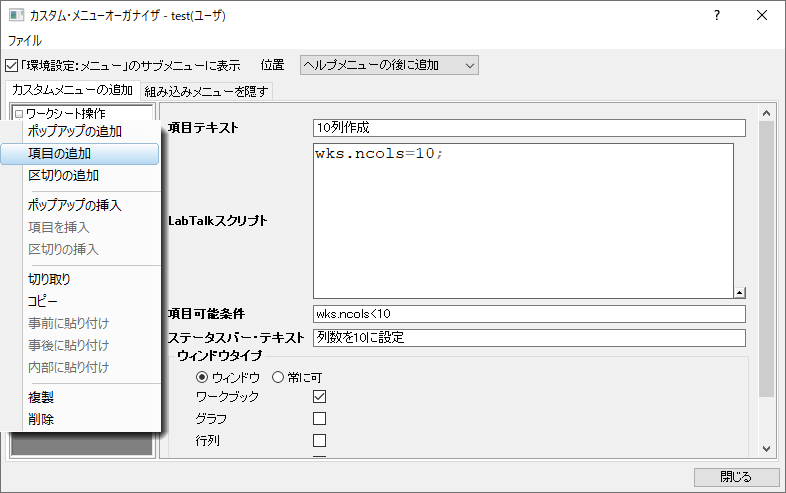Uncheck the ワークブック checkbox
Image resolution: width=786 pixels, height=493 pixels.
point(319,397)
